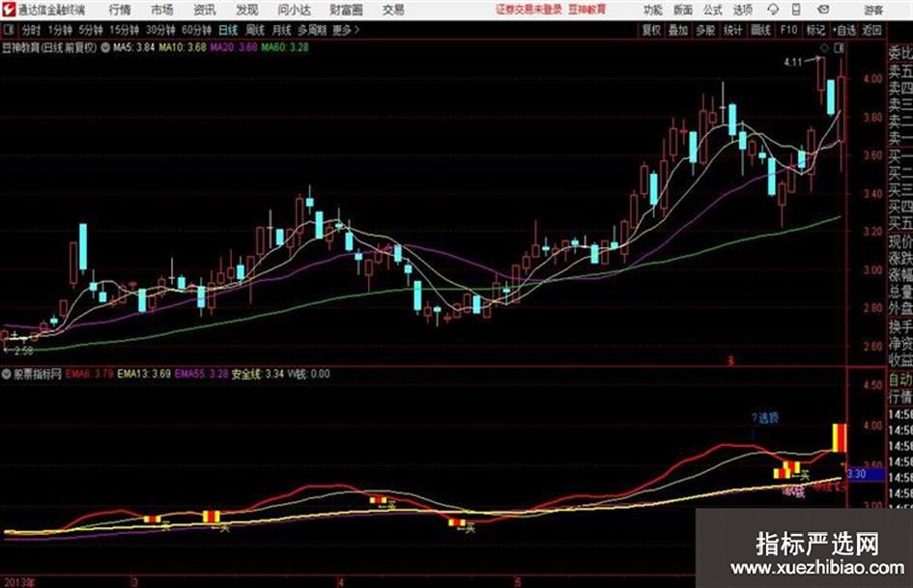Click the 标记 mark toolbar button
913x588 pixels.
point(815,30)
